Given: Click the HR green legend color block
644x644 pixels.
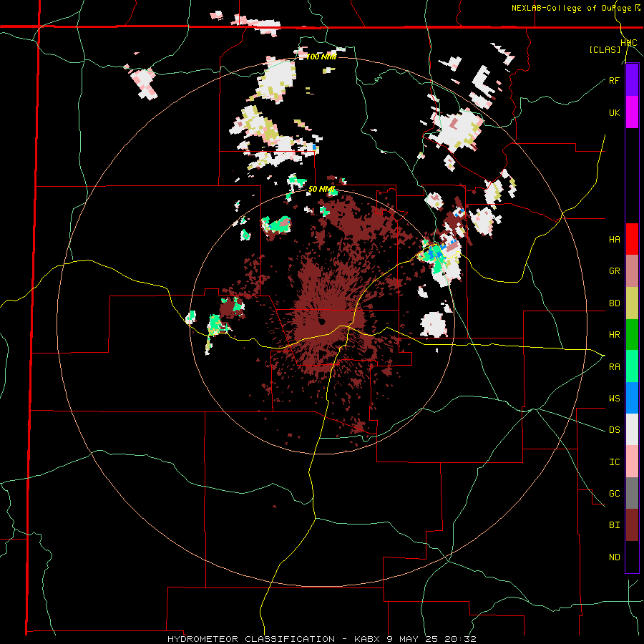Looking at the screenshot, I should click(632, 335).
